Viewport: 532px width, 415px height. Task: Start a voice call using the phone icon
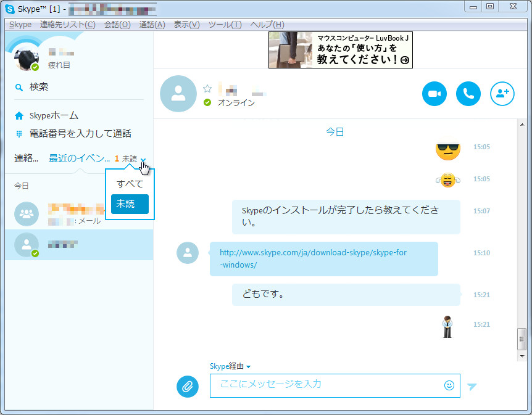[468, 94]
